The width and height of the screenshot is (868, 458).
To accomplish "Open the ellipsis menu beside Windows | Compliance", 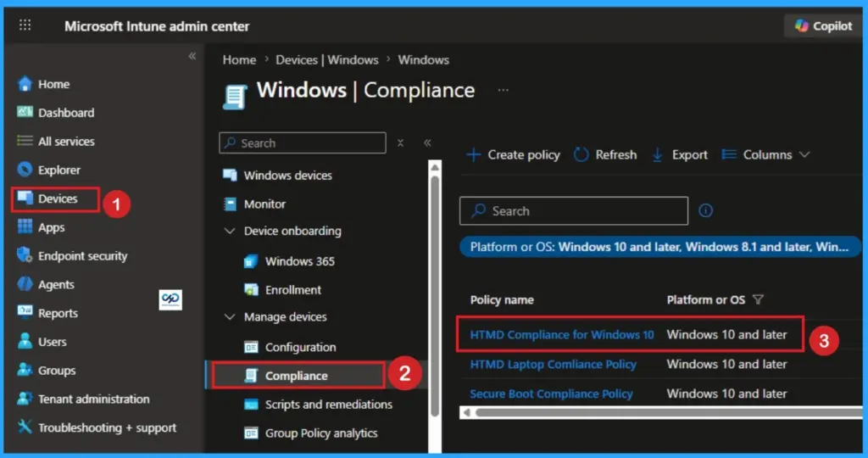I will [x=503, y=90].
